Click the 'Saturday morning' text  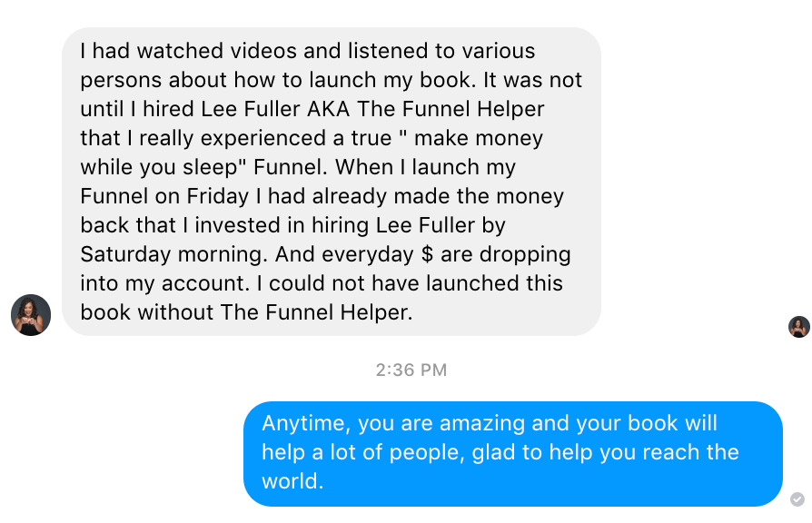(x=174, y=253)
